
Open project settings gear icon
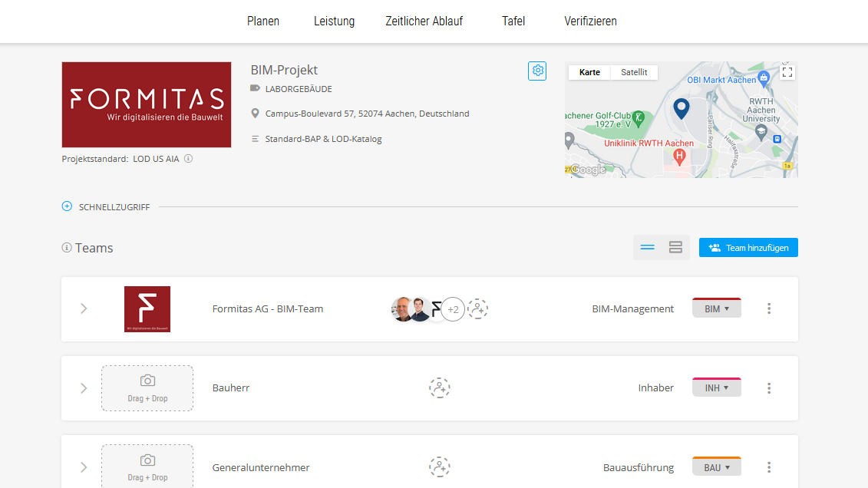pos(537,71)
